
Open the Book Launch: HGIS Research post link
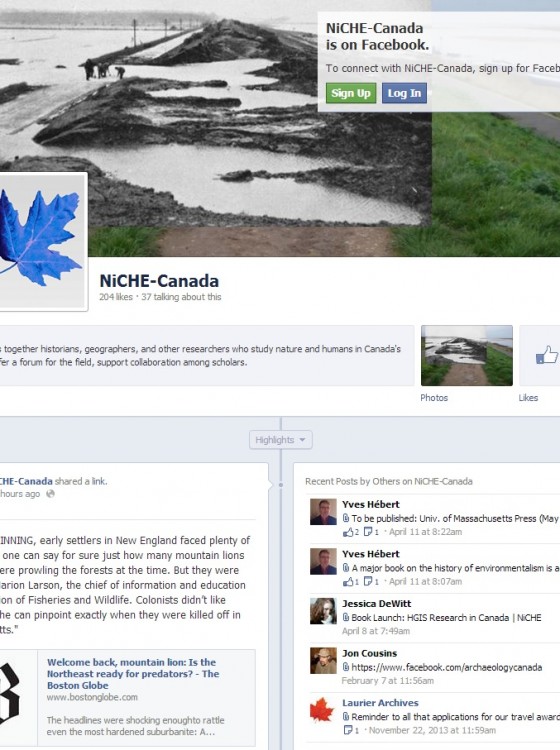coord(446,618)
